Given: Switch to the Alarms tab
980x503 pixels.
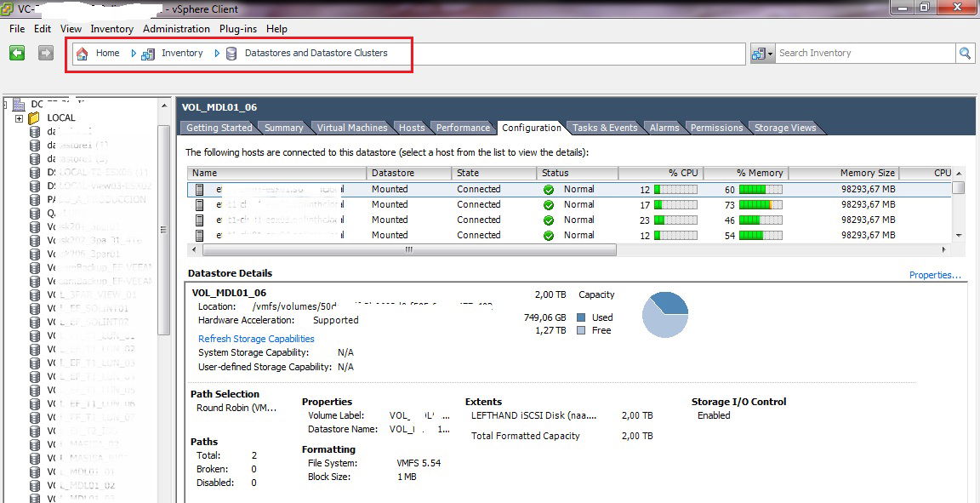Looking at the screenshot, I should click(664, 129).
